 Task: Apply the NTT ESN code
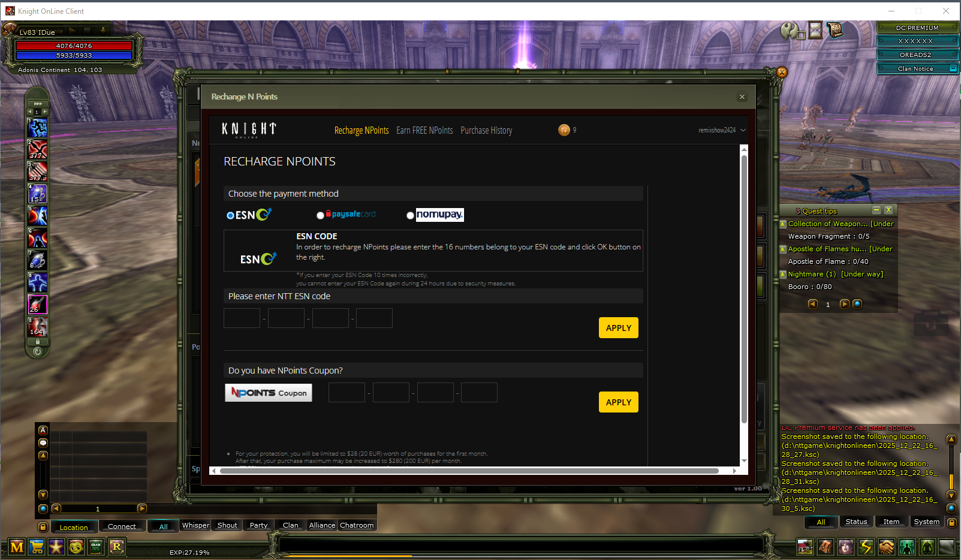point(619,328)
